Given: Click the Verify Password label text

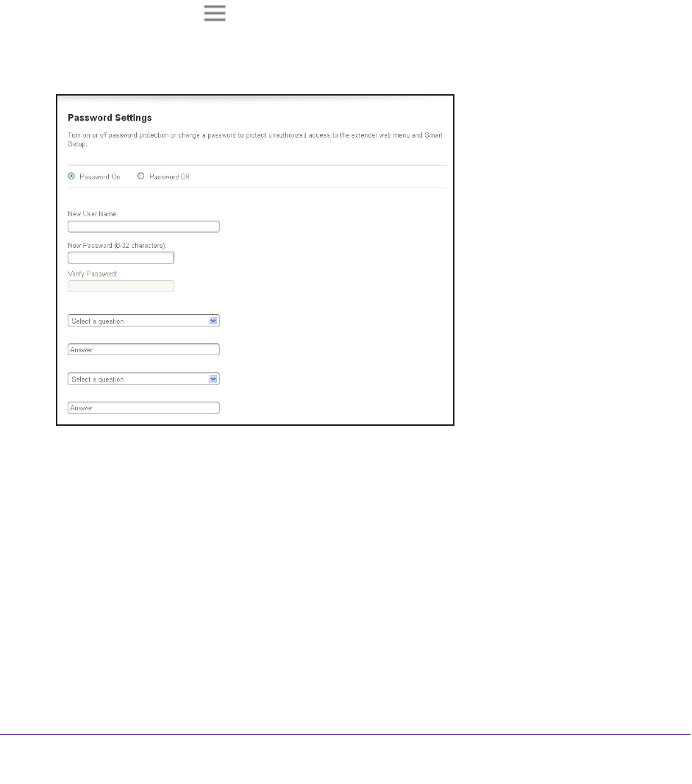Looking at the screenshot, I should [x=93, y=274].
